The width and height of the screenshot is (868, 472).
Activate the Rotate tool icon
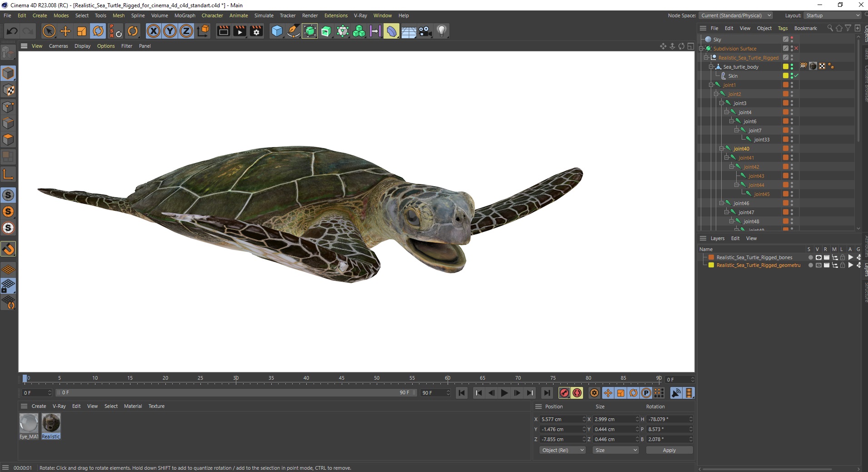98,31
